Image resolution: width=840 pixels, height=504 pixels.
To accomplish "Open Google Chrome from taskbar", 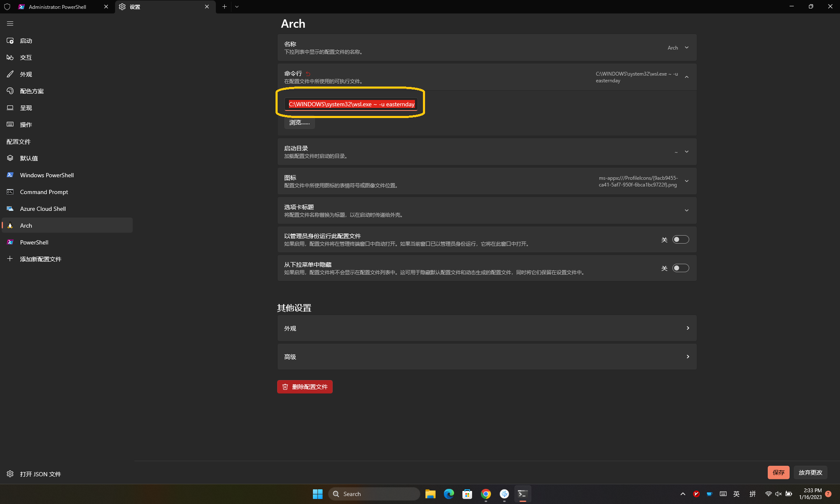I will 486,494.
